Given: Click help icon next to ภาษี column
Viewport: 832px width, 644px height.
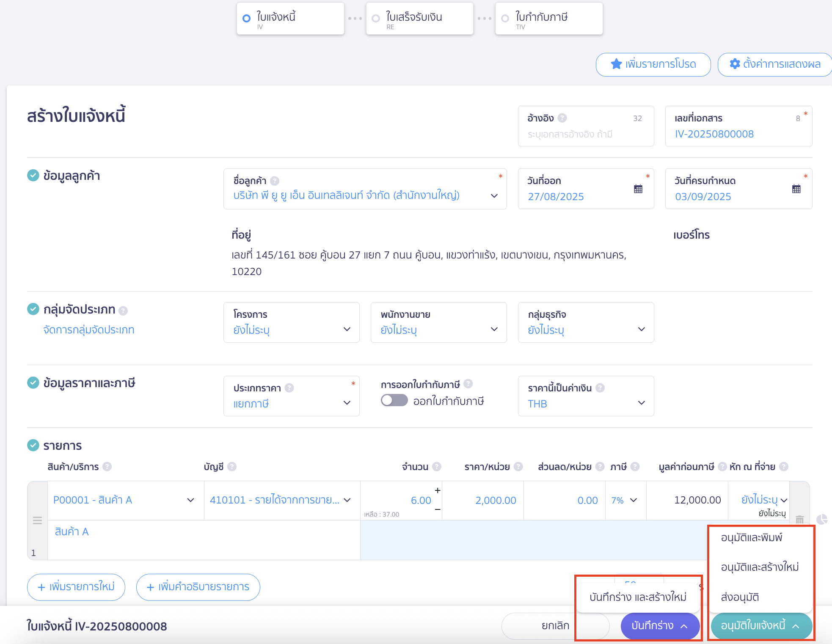Looking at the screenshot, I should point(635,467).
